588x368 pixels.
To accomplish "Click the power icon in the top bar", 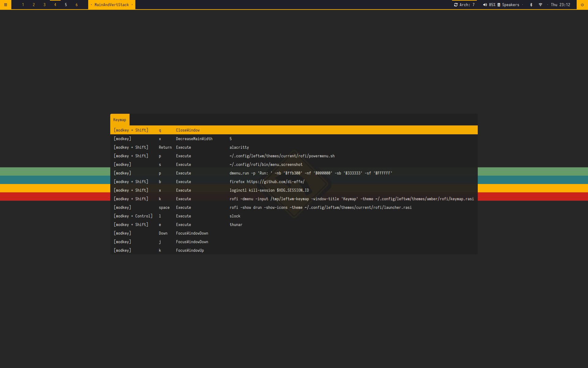I will (582, 5).
